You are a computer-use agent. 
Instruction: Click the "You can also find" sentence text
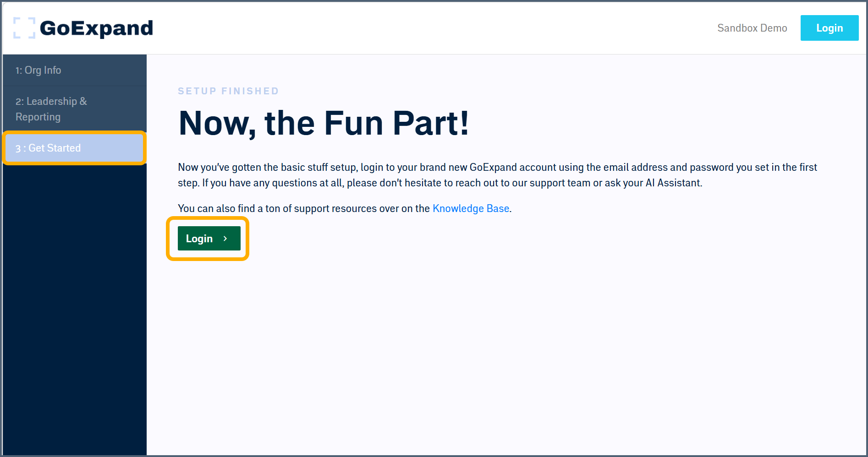click(x=303, y=208)
